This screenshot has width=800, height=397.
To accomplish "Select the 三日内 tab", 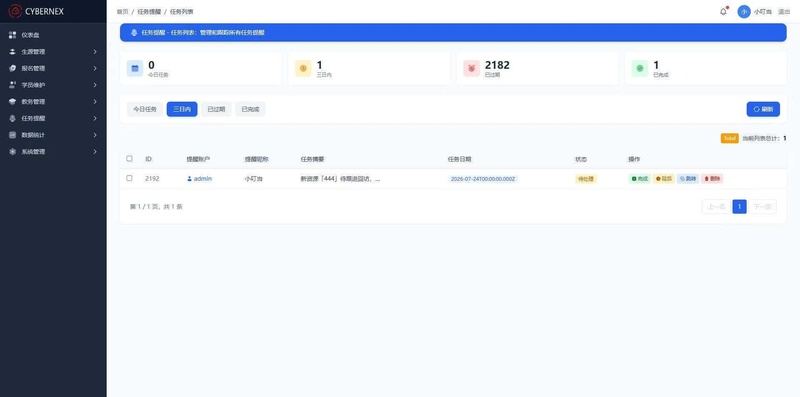I will tap(182, 109).
